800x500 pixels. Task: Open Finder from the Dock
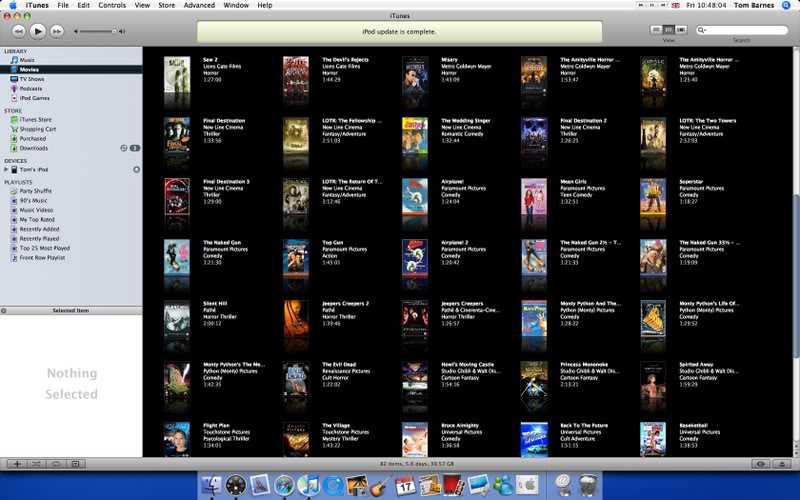pos(211,485)
